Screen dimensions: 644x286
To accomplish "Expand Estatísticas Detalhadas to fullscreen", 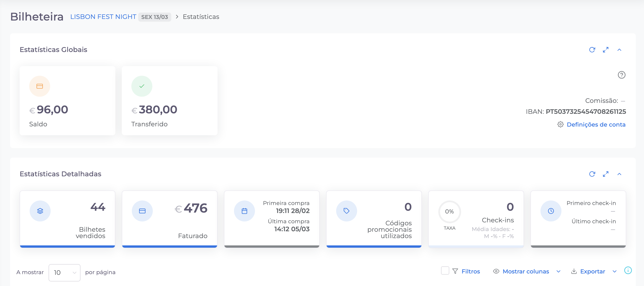I will [605, 174].
